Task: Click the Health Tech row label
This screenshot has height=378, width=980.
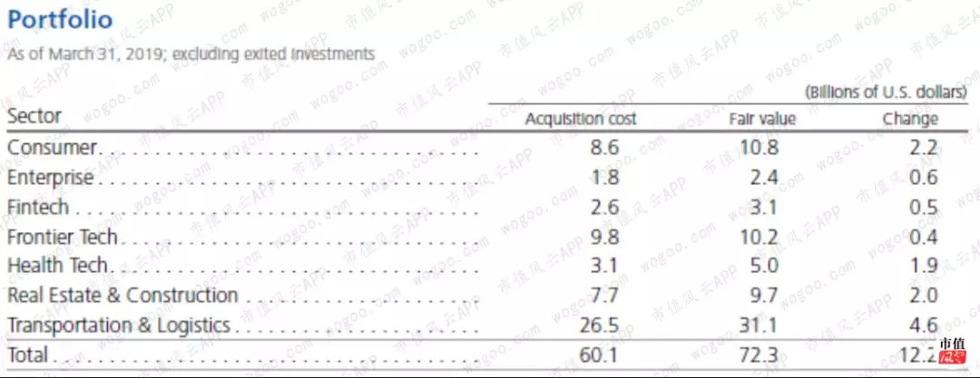Action: tap(57, 267)
